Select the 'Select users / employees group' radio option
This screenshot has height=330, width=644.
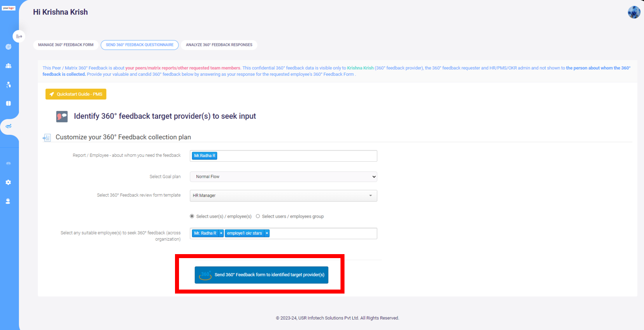point(258,216)
